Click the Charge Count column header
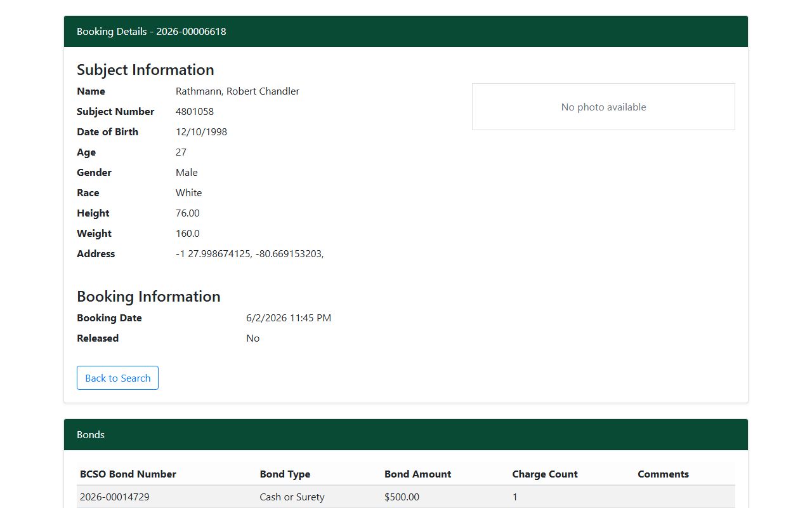Screen dimensions: 812x508 [x=545, y=474]
